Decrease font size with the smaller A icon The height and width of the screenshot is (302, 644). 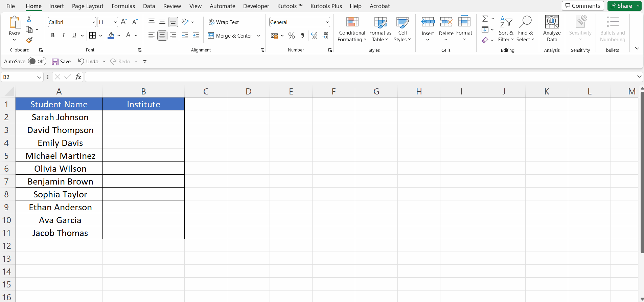coord(135,22)
